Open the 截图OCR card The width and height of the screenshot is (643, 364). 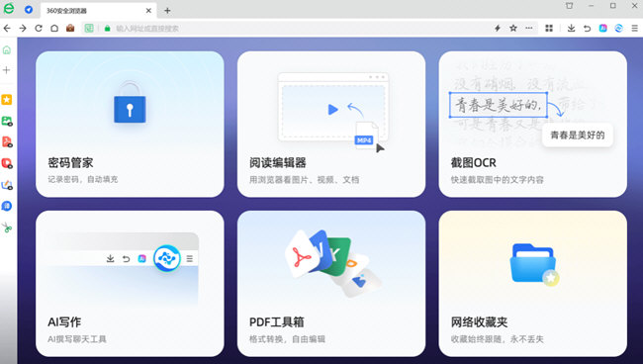click(532, 125)
